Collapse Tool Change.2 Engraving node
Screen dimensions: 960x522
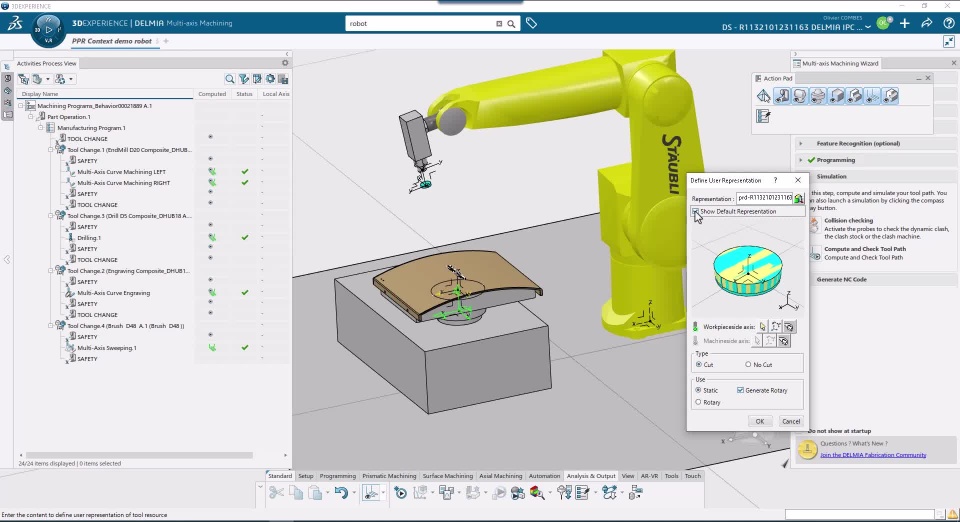point(51,270)
